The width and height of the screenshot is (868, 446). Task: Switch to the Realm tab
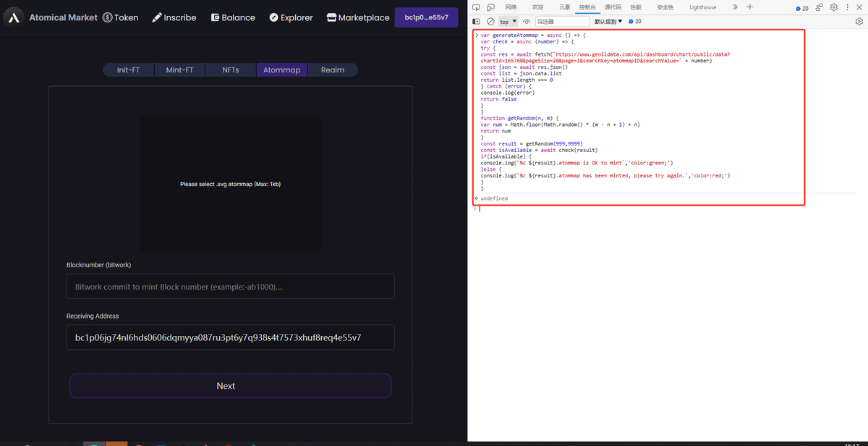pos(333,70)
